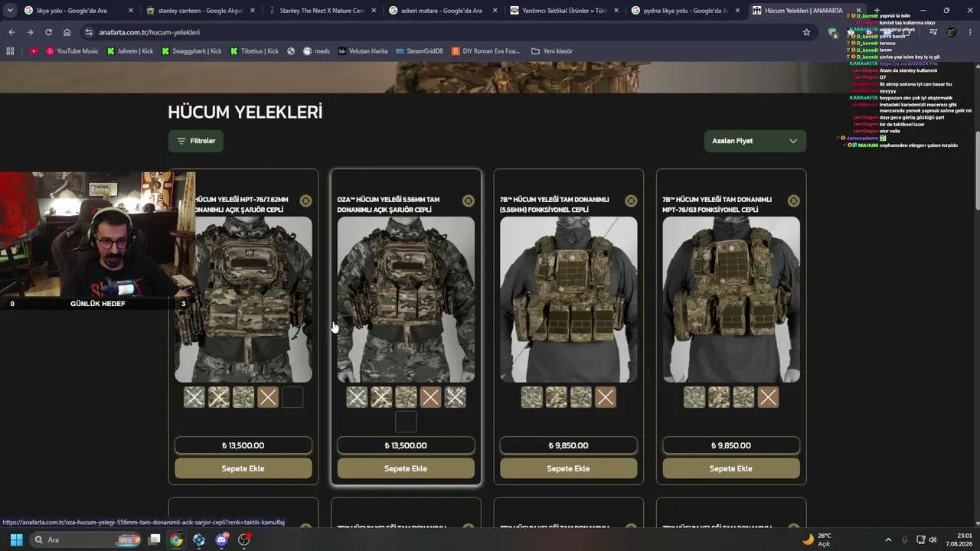Open the Velutan Harita bookmark
This screenshot has width=980, height=551.
pos(363,51)
